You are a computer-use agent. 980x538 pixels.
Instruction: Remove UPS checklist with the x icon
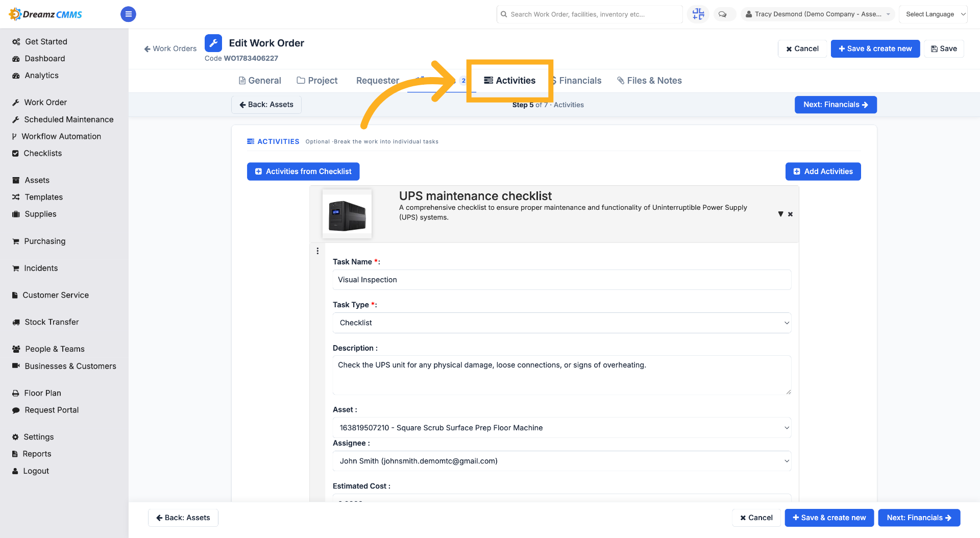click(x=790, y=214)
